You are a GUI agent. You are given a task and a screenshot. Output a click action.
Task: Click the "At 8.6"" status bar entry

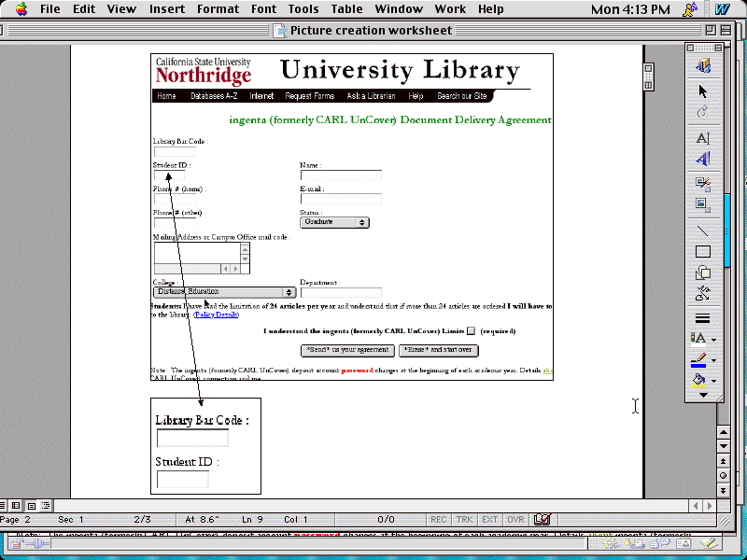[x=202, y=520]
